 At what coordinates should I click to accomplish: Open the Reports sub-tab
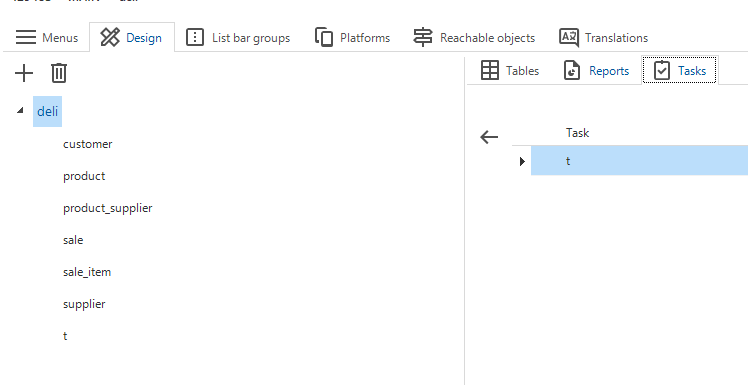597,71
